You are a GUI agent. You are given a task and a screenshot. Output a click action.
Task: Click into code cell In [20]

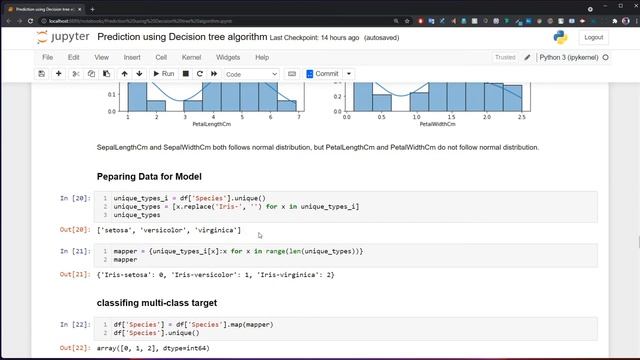click(x=345, y=207)
